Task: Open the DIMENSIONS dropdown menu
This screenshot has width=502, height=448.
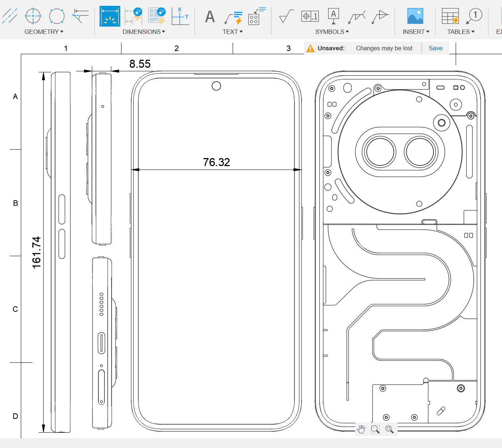Action: 144,32
